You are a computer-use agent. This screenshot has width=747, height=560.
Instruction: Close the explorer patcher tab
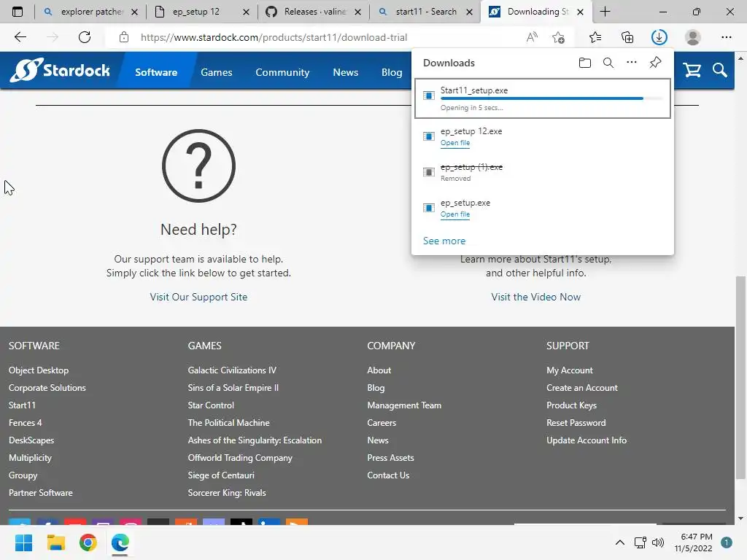click(135, 12)
